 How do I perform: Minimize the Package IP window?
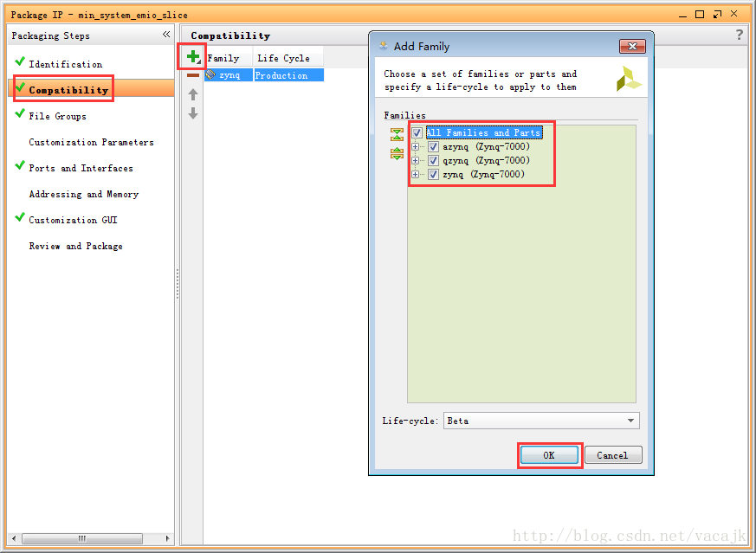click(x=682, y=16)
